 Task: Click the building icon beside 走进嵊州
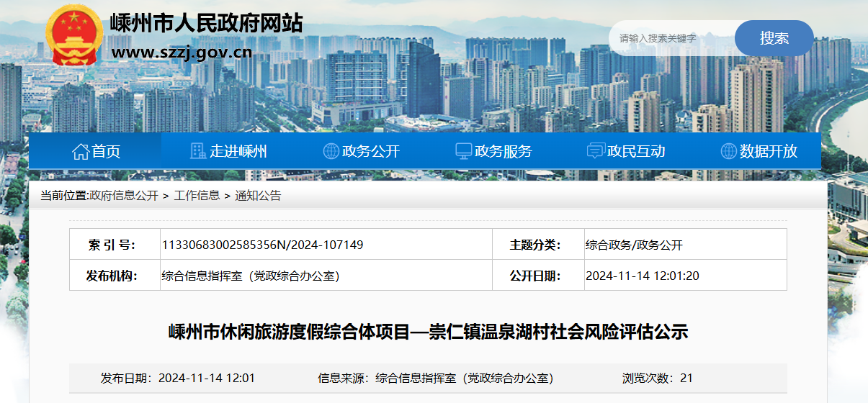click(x=198, y=151)
